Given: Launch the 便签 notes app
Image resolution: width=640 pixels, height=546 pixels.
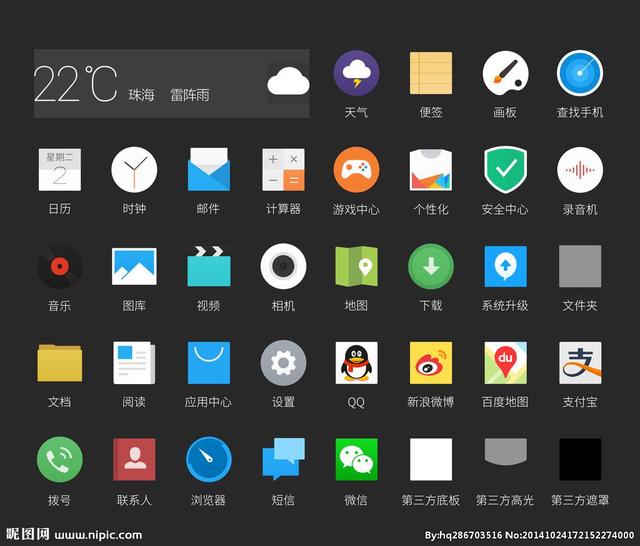Looking at the screenshot, I should pos(431,73).
